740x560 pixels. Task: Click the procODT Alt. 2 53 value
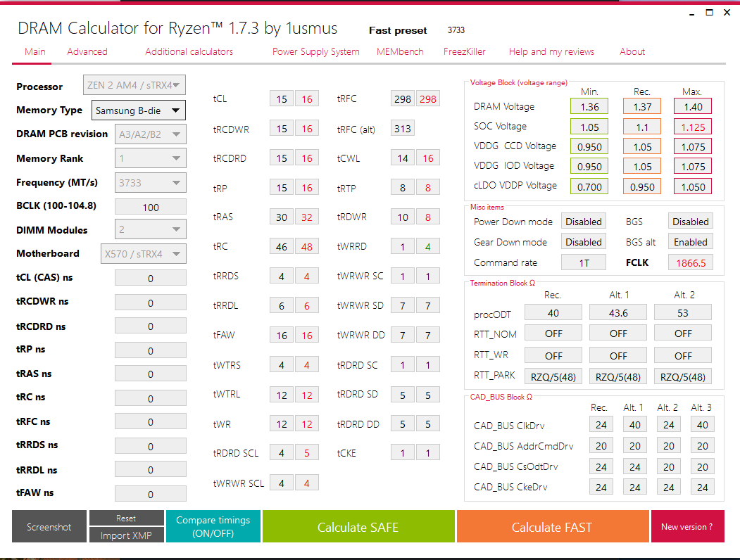[x=682, y=312]
